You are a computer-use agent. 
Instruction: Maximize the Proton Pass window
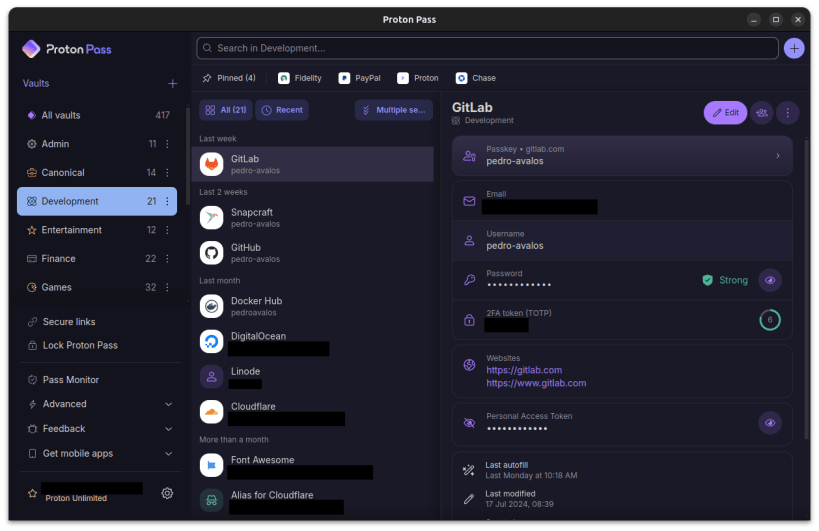point(776,19)
